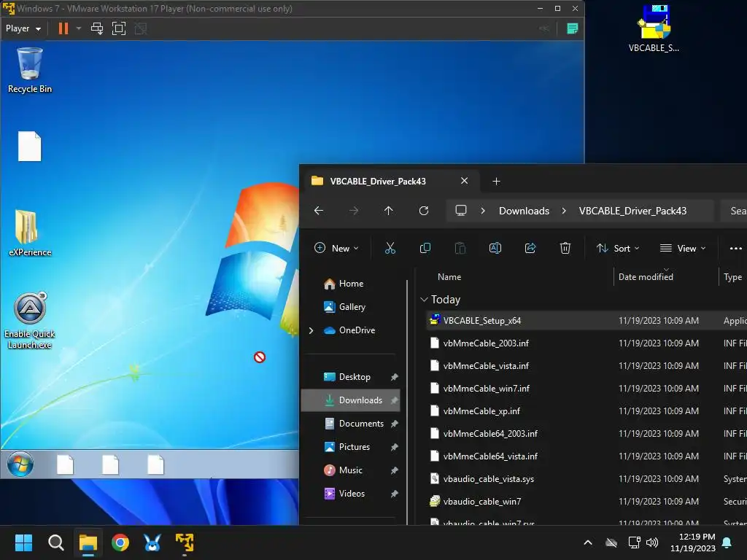This screenshot has width=747, height=560.
Task: Expand the chevron after Downloads in the address bar
Action: (x=564, y=211)
